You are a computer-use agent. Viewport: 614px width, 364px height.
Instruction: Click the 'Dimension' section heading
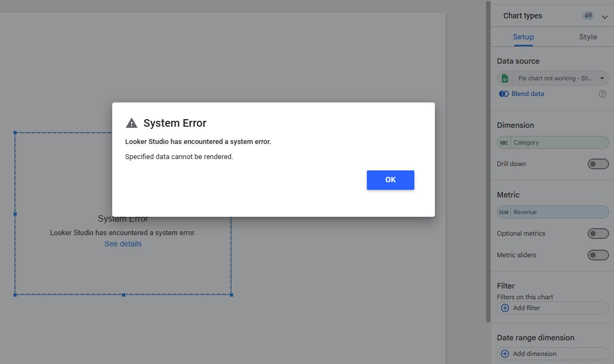tap(515, 125)
